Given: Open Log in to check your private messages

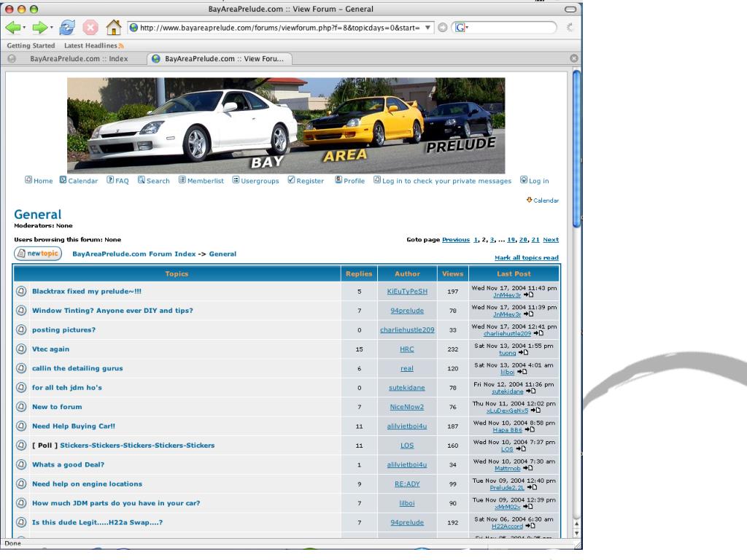Looking at the screenshot, I should click(442, 181).
